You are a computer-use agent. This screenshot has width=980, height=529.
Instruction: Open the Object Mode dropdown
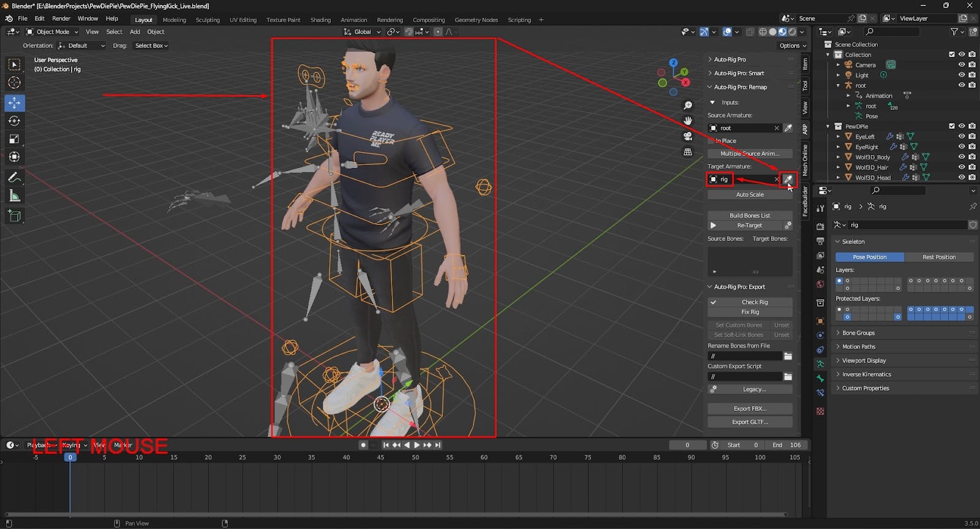[x=53, y=32]
